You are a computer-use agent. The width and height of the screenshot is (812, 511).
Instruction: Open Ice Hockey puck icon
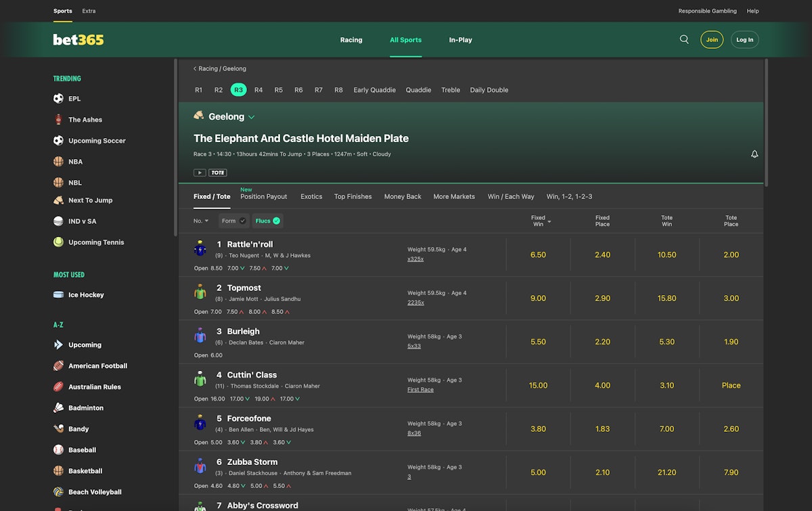click(x=58, y=295)
